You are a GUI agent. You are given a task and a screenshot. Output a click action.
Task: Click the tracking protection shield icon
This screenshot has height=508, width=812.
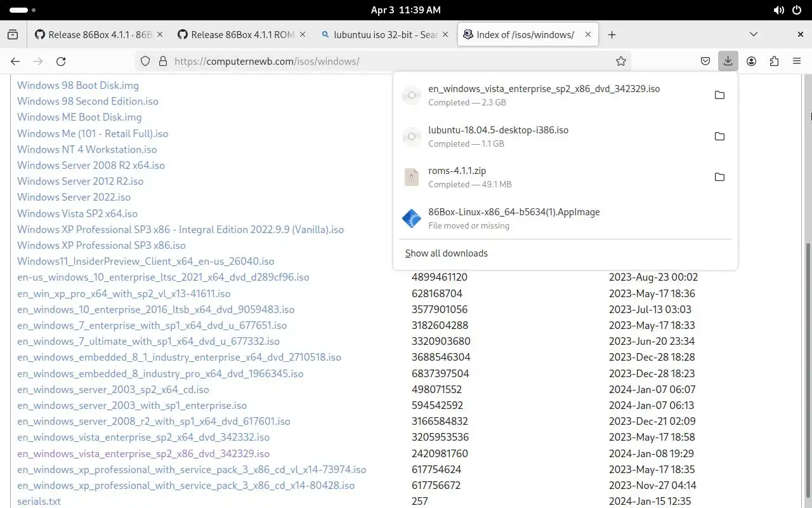(x=145, y=61)
